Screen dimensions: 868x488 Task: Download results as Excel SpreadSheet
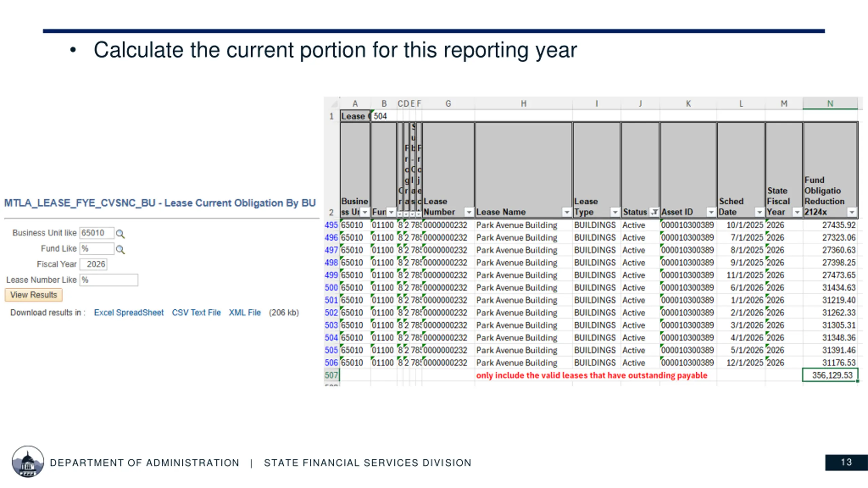(129, 312)
